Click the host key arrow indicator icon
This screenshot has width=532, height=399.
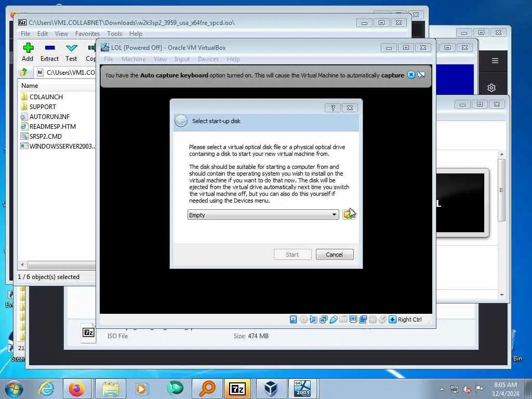pyautogui.click(x=393, y=320)
